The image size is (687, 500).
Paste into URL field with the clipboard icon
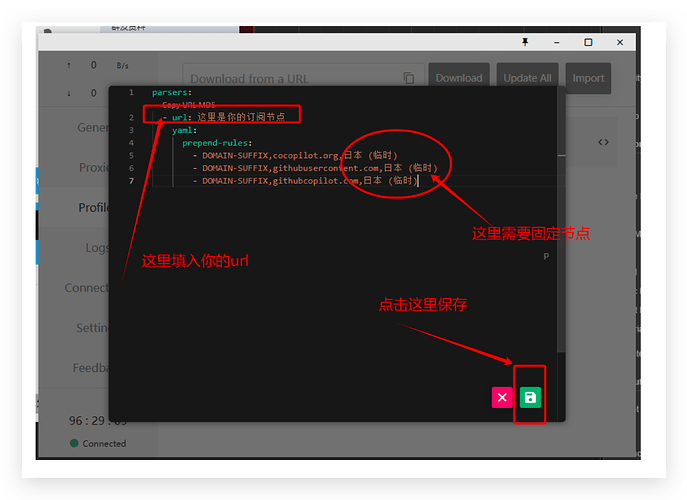[x=409, y=78]
